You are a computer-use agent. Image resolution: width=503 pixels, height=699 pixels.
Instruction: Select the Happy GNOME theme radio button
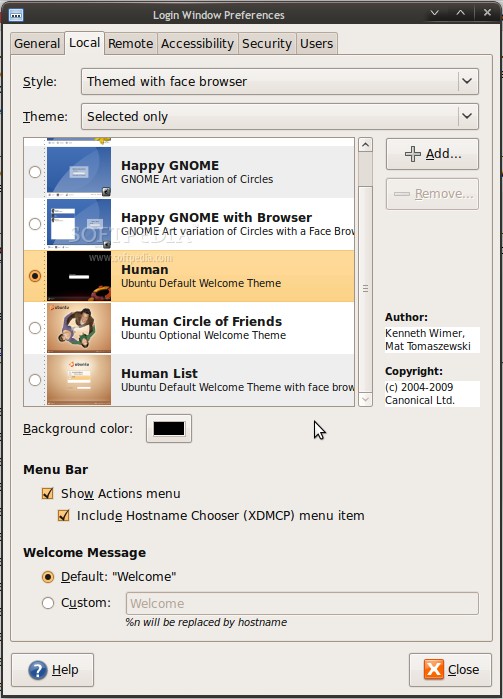[35, 172]
